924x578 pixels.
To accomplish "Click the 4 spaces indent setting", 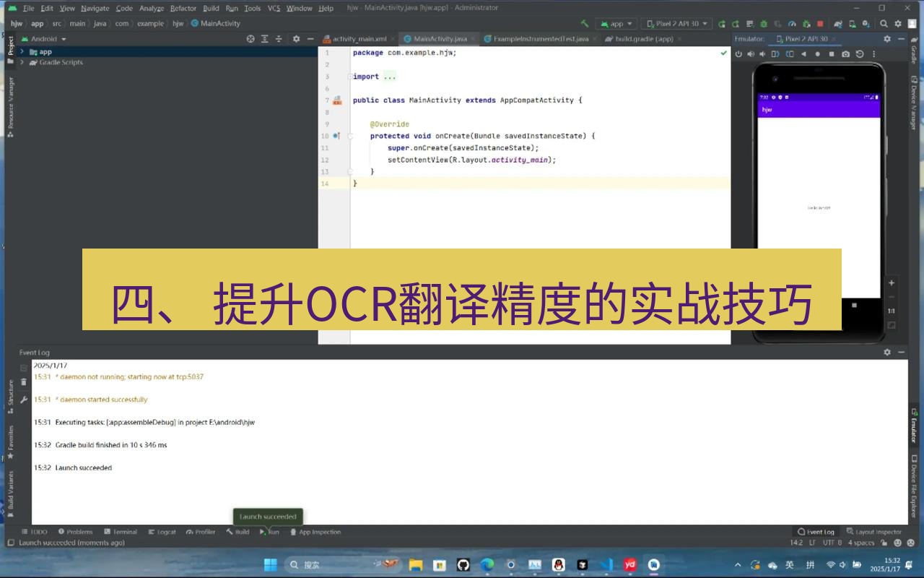I will click(x=860, y=543).
